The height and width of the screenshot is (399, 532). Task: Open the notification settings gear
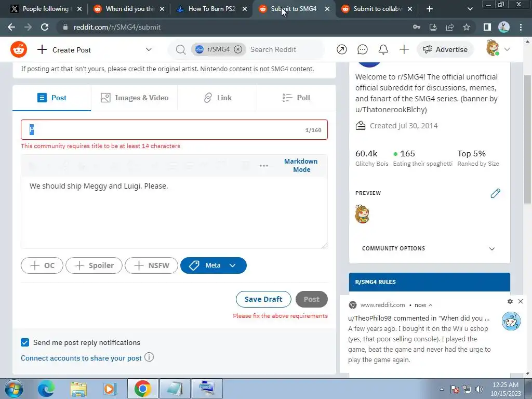tap(510, 301)
